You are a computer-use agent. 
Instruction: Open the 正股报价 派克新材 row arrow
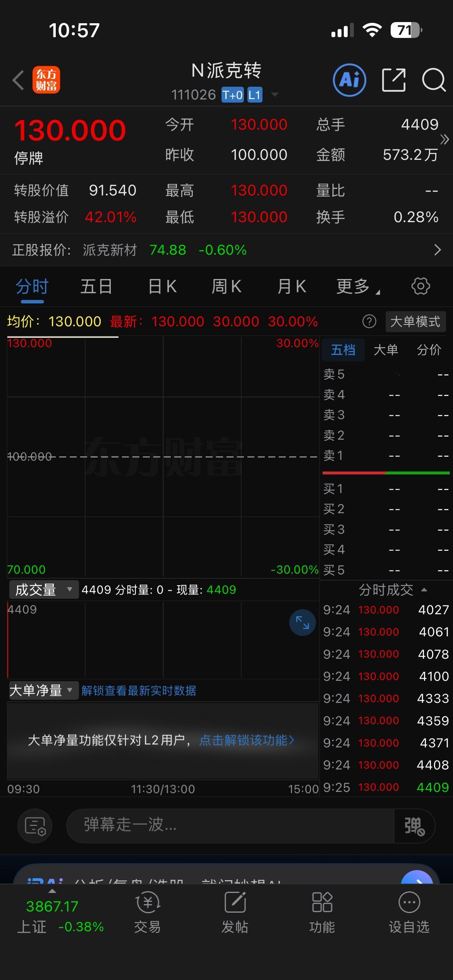tap(438, 250)
